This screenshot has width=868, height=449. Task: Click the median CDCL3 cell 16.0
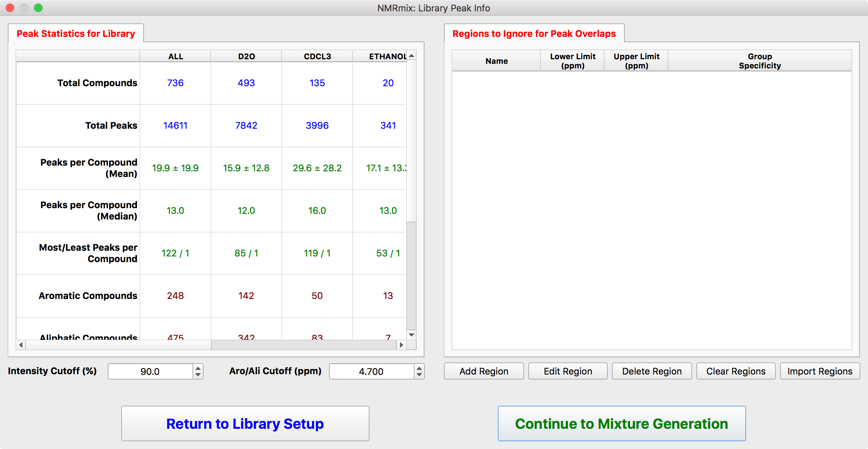[317, 211]
